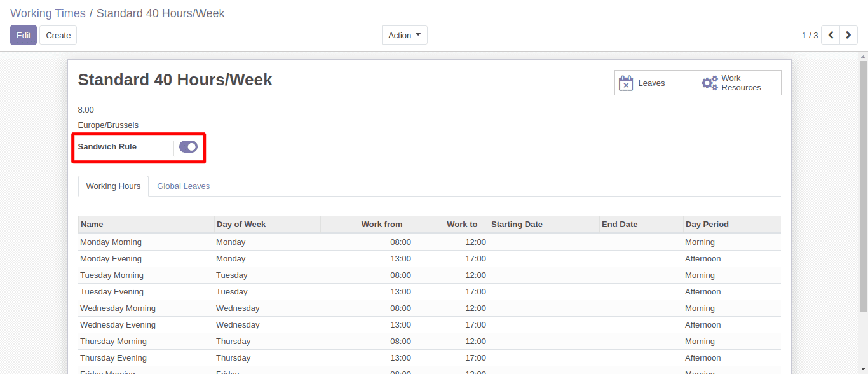
Task: Click 17:00 in Monday Evening row
Action: [475, 259]
